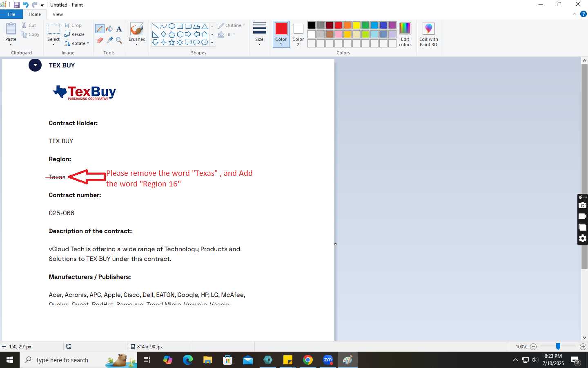Click the zoom in plus button

pos(583,347)
